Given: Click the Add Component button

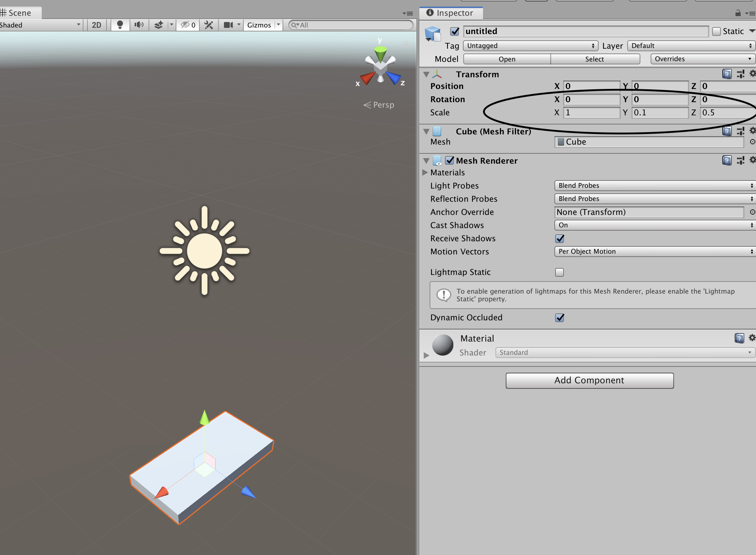Looking at the screenshot, I should (x=589, y=381).
